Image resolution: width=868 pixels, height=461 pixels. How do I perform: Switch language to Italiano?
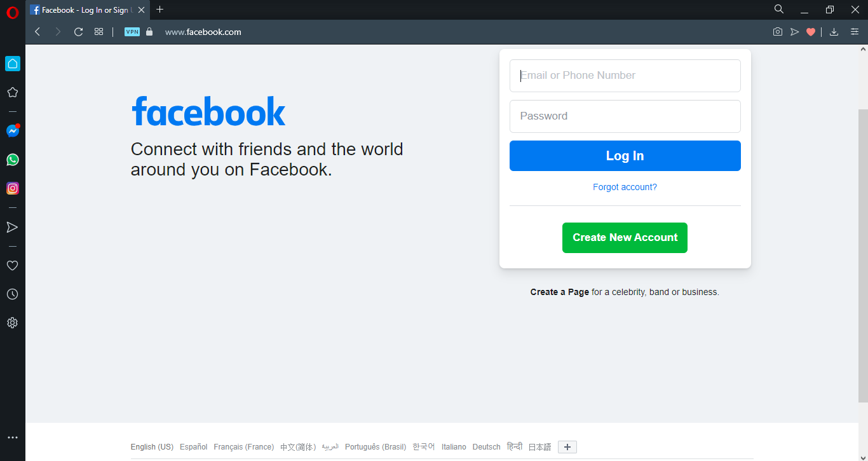pos(454,447)
